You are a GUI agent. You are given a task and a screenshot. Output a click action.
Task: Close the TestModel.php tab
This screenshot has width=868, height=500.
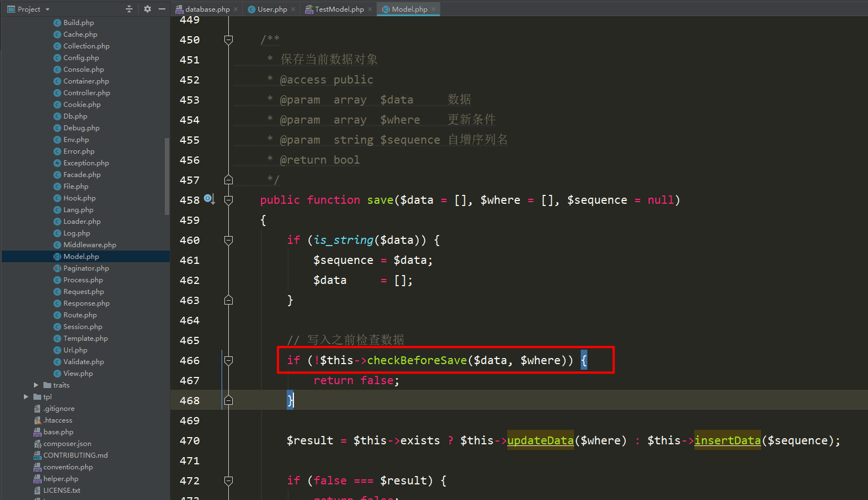click(x=370, y=9)
